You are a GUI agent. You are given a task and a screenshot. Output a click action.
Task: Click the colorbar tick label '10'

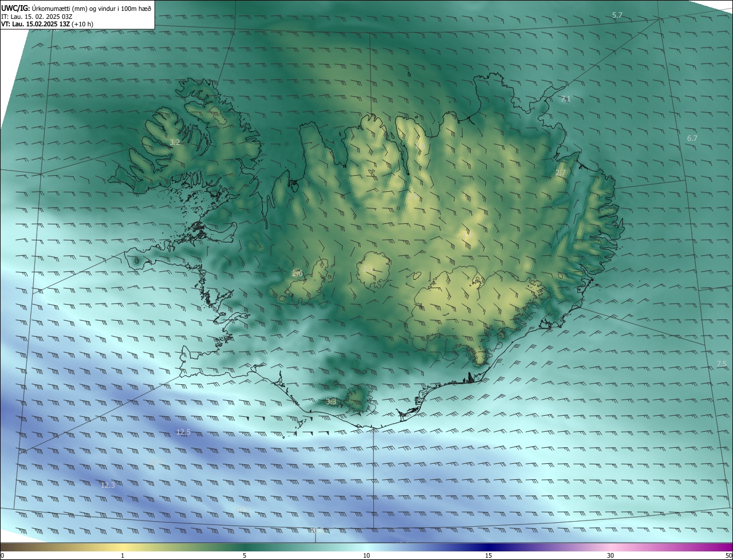coord(366,555)
